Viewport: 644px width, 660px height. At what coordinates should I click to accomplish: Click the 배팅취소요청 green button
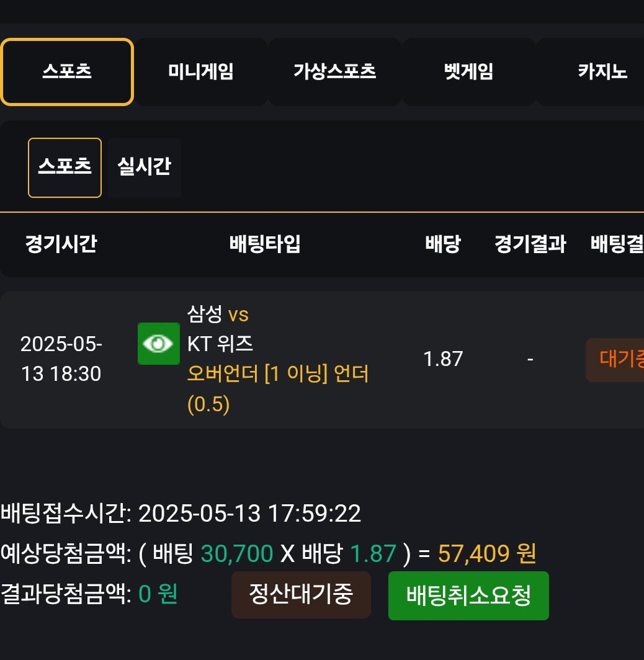point(468,595)
